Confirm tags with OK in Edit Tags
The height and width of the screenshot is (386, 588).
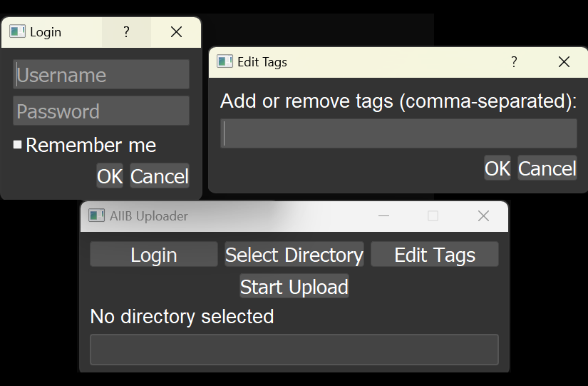coord(497,168)
